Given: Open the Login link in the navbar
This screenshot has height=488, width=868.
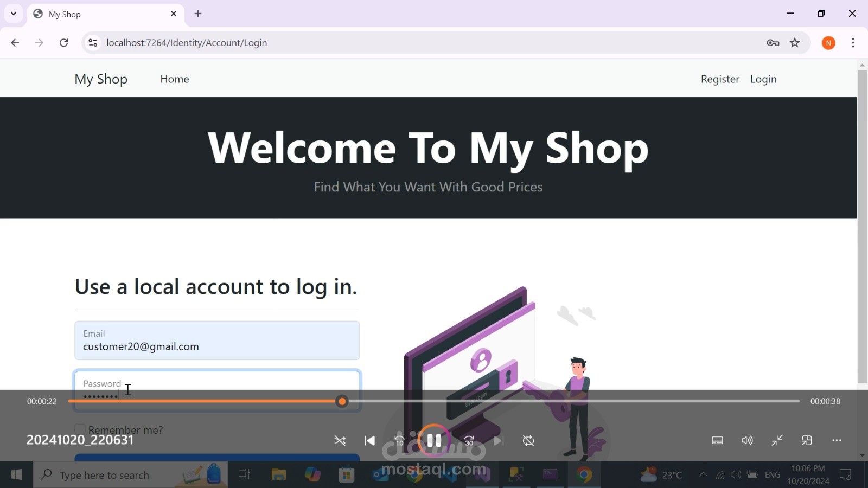Looking at the screenshot, I should (x=763, y=79).
